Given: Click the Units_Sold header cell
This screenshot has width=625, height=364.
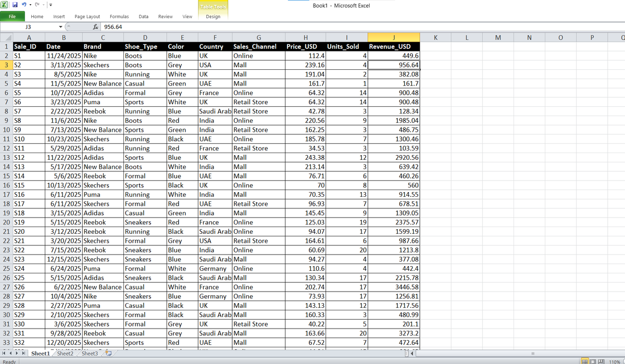Looking at the screenshot, I should (x=347, y=46).
